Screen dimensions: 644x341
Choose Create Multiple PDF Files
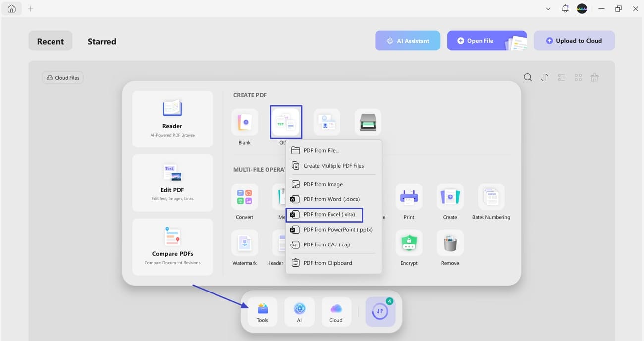click(x=334, y=166)
